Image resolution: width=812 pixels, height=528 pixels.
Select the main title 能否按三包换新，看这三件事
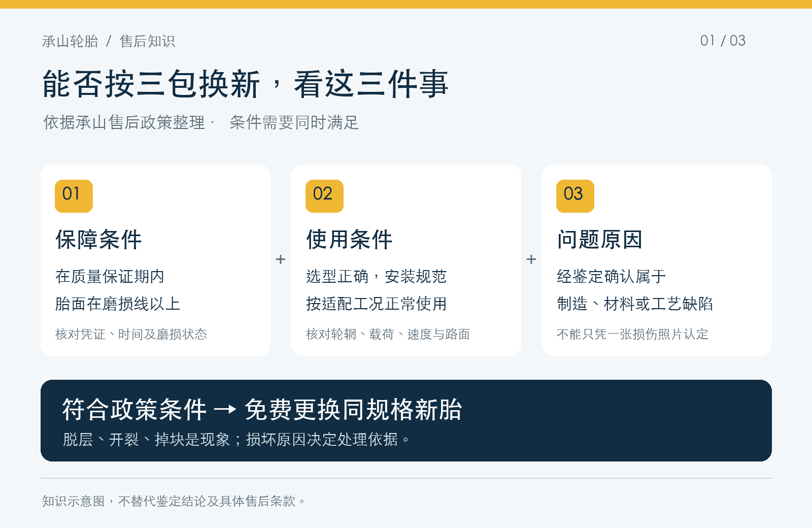coord(246,84)
